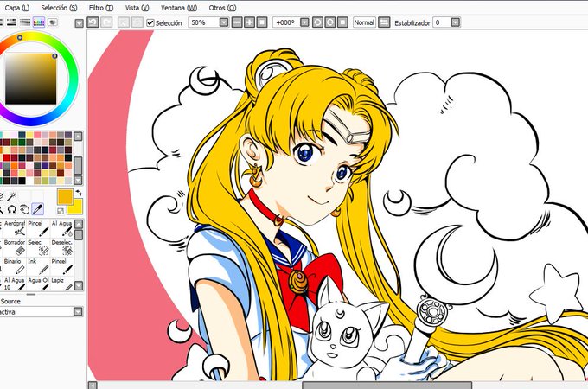Click the rotation angle +000° field

point(286,22)
